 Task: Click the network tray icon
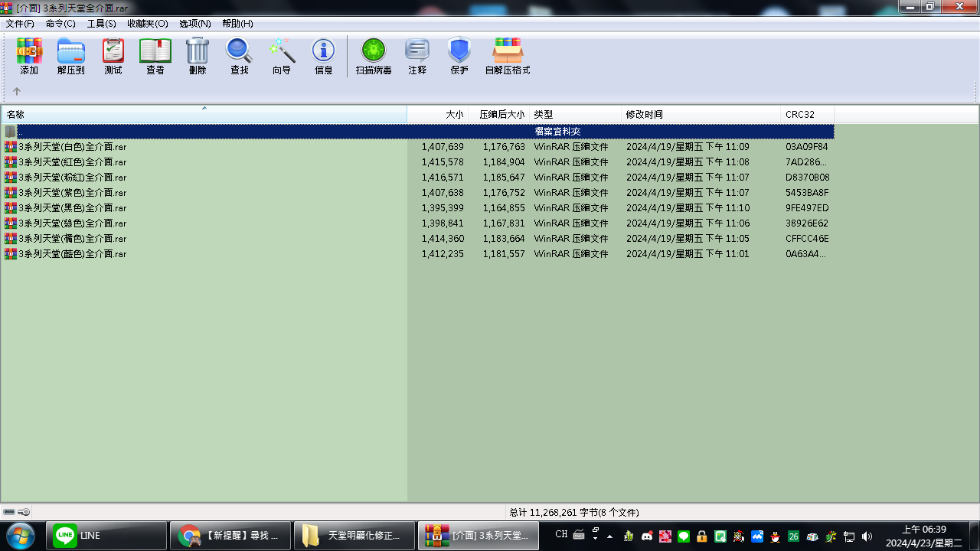[x=849, y=536]
